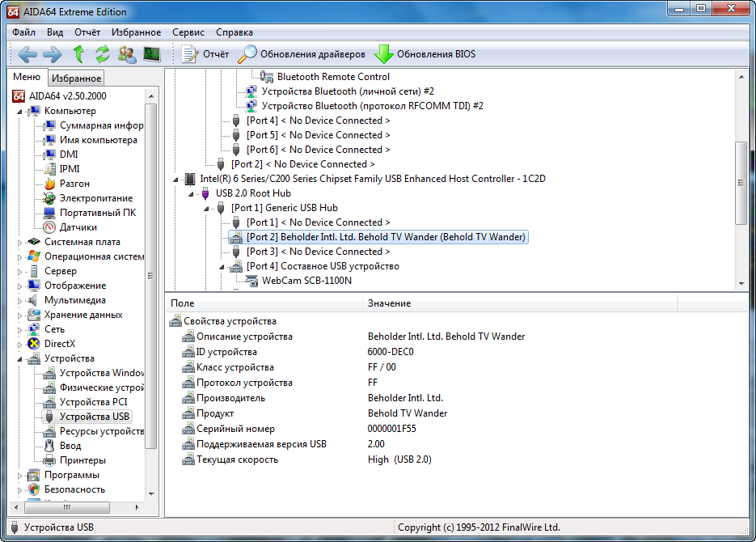Open the Справка menu
The image size is (756, 542).
(234, 32)
